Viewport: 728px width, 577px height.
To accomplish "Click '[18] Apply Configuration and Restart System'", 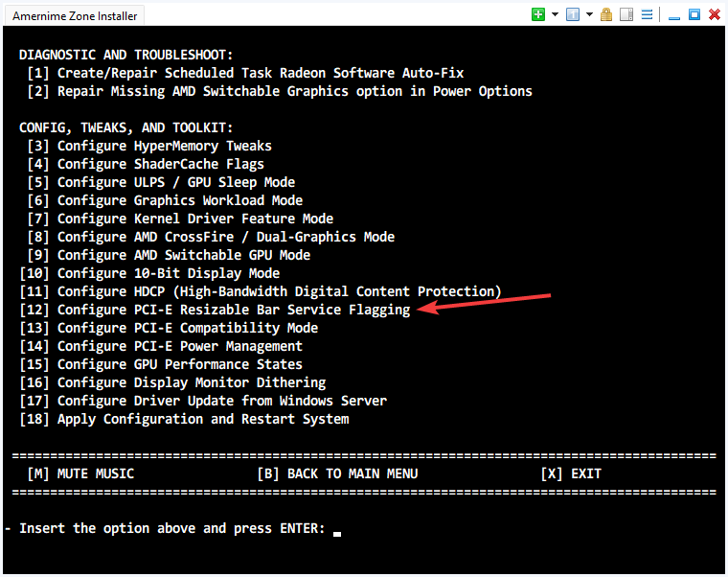I will 184,419.
